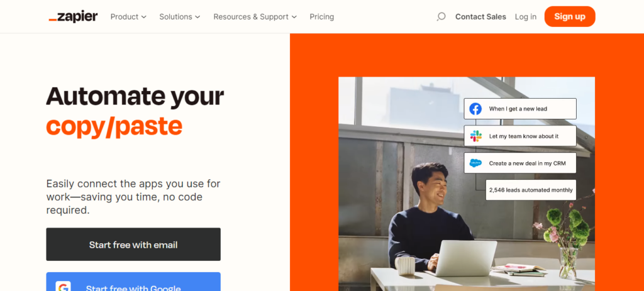Expand the Solutions dropdown chevron

197,17
